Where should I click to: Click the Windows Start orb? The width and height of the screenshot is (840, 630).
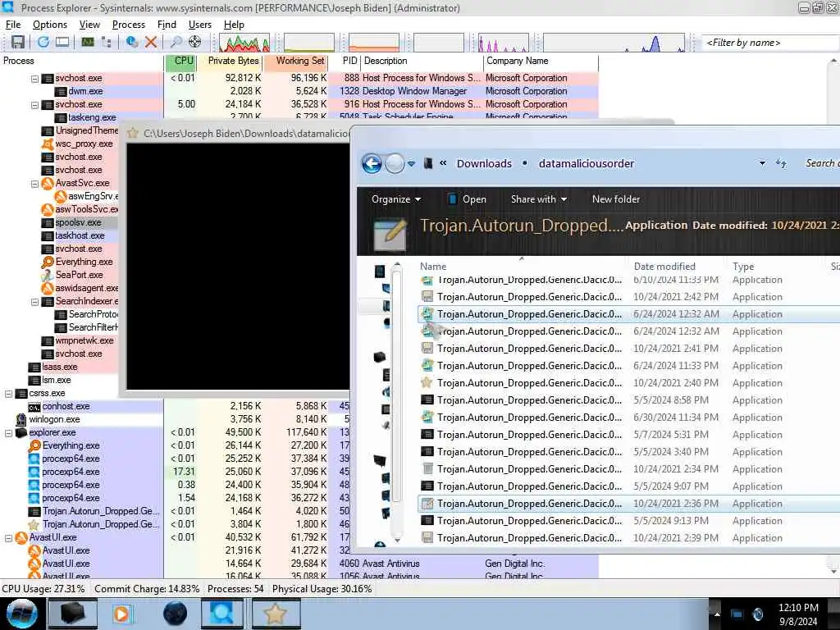[x=21, y=614]
